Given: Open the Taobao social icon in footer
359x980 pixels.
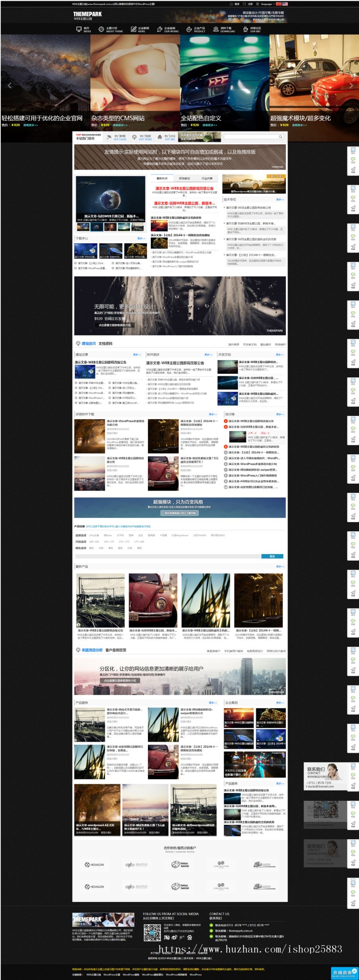Looking at the screenshot, I should (166, 938).
